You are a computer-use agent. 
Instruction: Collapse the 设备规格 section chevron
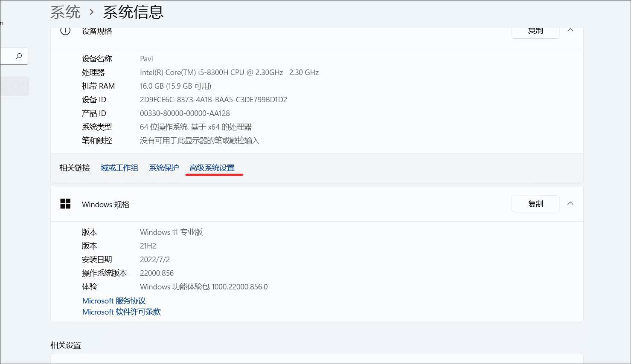point(570,30)
